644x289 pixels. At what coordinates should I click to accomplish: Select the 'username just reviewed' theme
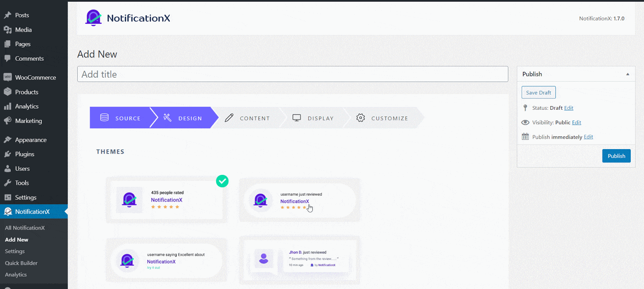[300, 200]
